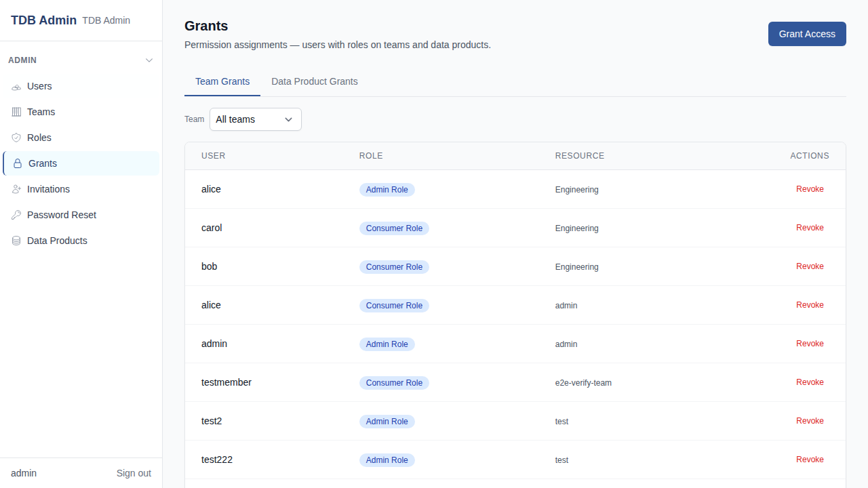This screenshot has height=488, width=868.
Task: Open Users page in sidebar
Action: click(x=81, y=86)
